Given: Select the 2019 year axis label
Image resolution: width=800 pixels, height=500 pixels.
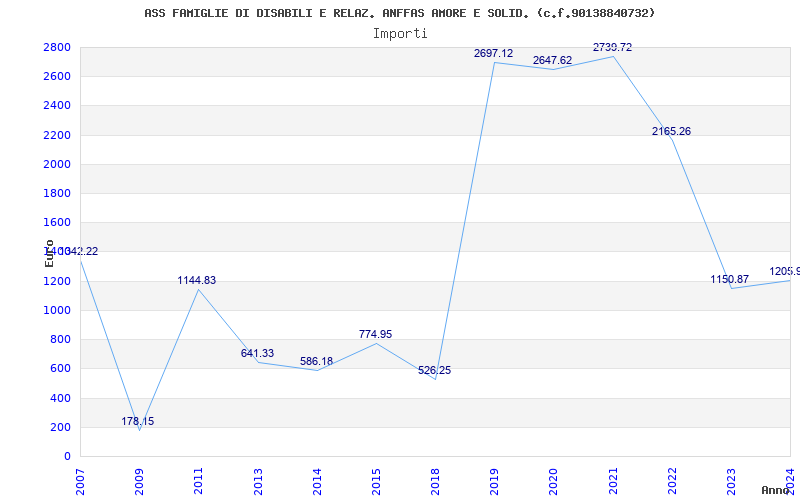Looking at the screenshot, I should click(x=495, y=482).
